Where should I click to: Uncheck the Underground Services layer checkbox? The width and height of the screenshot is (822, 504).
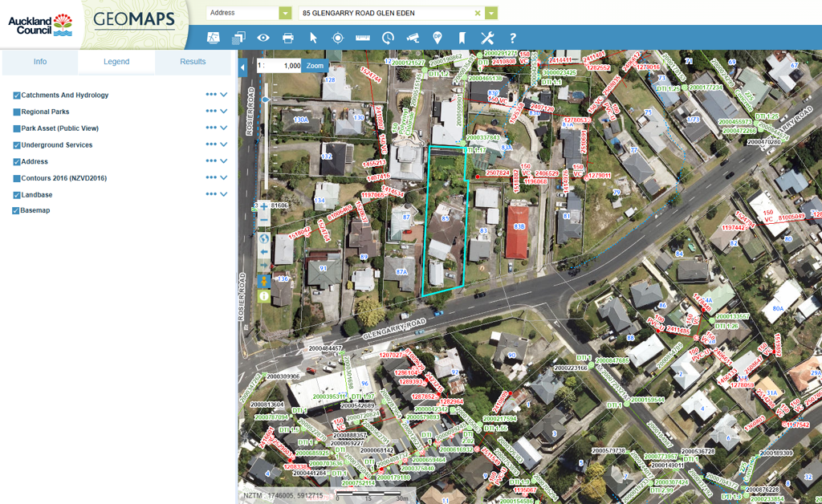[17, 145]
